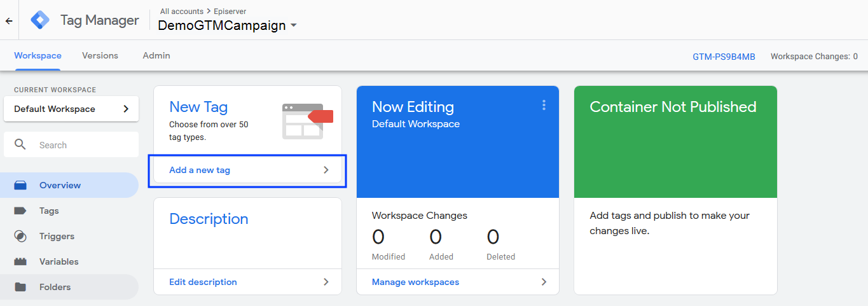The width and height of the screenshot is (868, 306).
Task: Click the GTM-PS9B4MB container ID link
Action: (724, 57)
